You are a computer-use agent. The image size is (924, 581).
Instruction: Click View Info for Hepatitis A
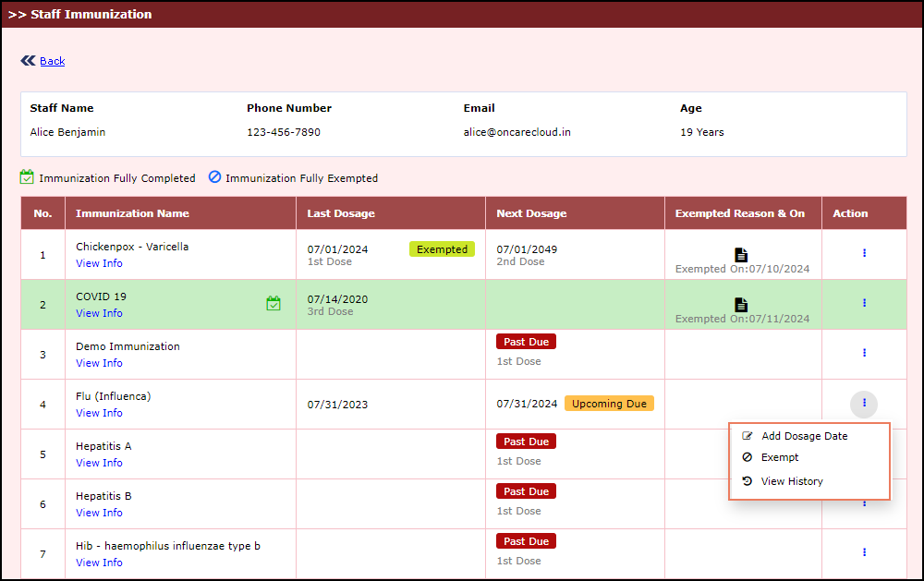click(x=99, y=463)
